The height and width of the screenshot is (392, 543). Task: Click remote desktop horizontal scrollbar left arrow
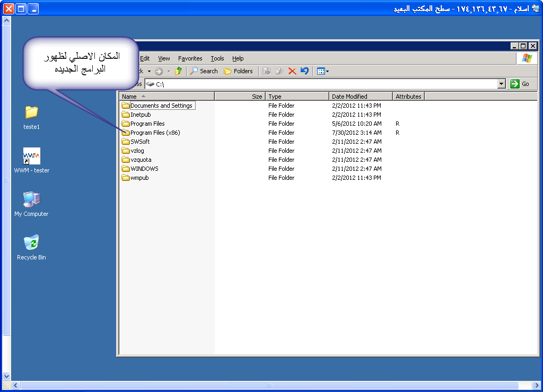(x=15, y=385)
